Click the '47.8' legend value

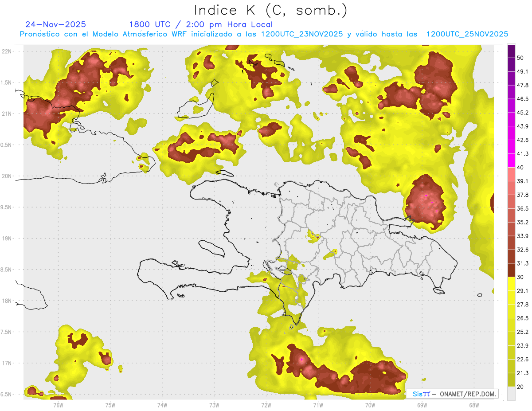click(523, 85)
